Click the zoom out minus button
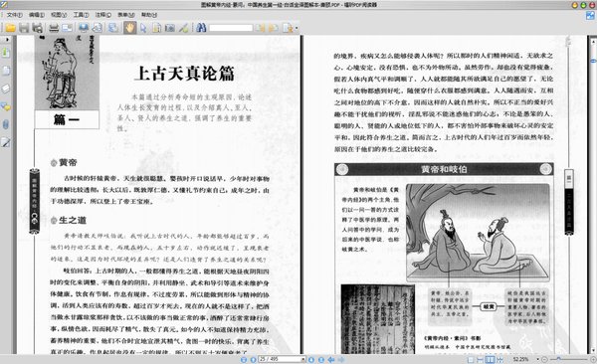The image size is (597, 364). (544, 359)
